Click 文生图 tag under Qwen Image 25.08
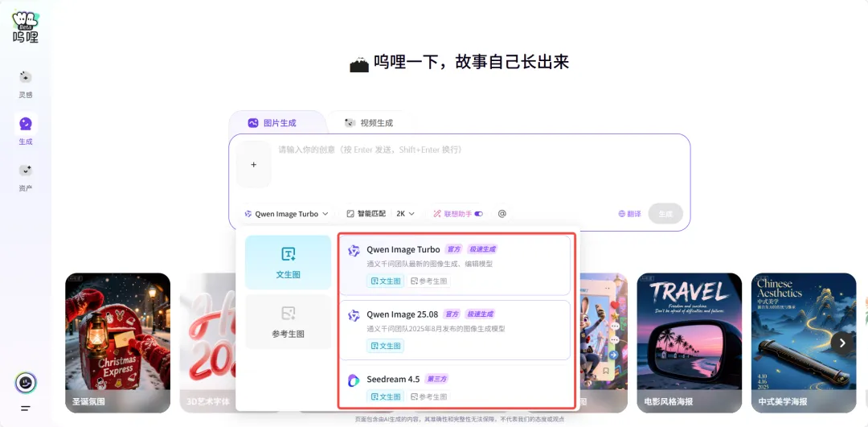The image size is (868, 427). [x=385, y=346]
